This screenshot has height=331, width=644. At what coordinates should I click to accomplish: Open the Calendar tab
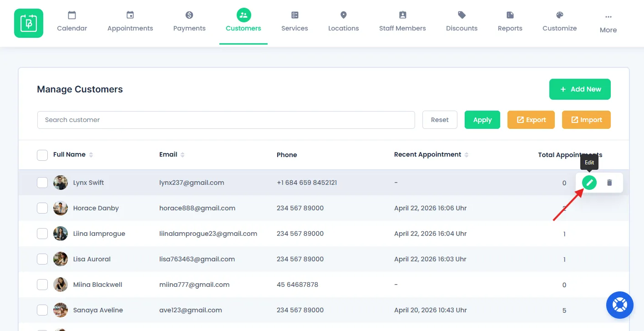(72, 22)
